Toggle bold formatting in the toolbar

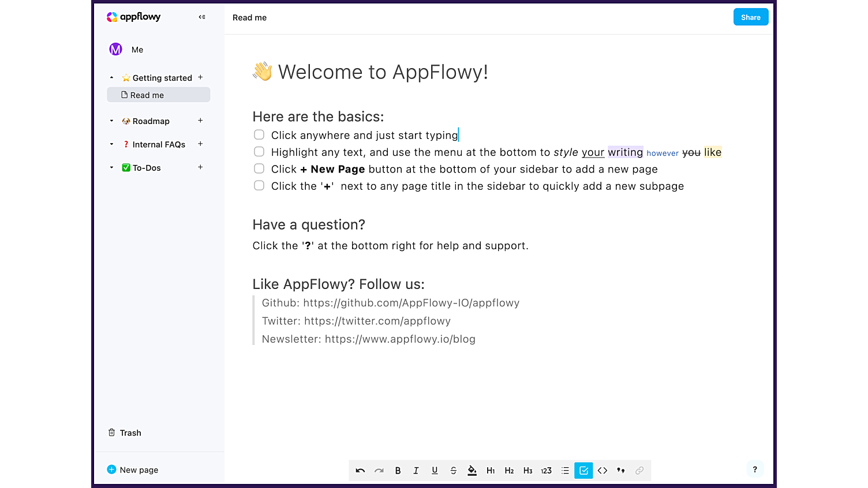[398, 470]
